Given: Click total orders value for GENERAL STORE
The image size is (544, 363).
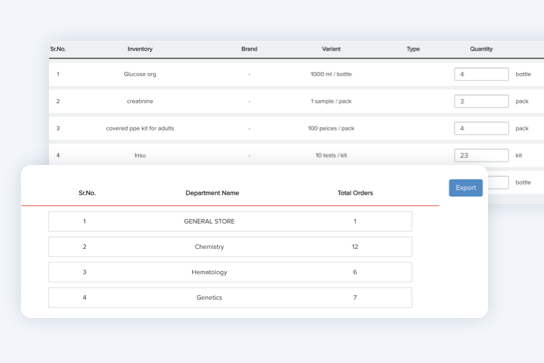Looking at the screenshot, I should (x=355, y=221).
